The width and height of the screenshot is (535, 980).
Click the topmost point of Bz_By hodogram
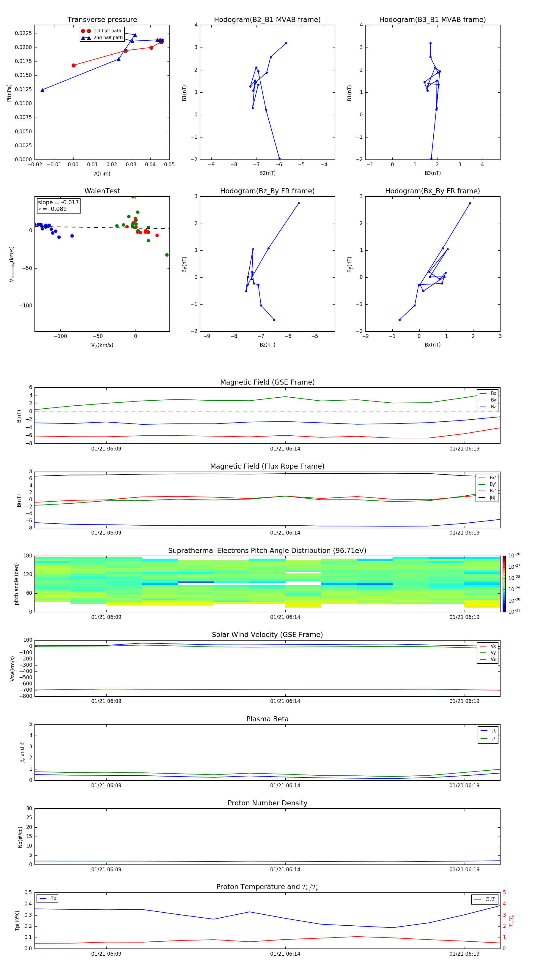pyautogui.click(x=298, y=203)
